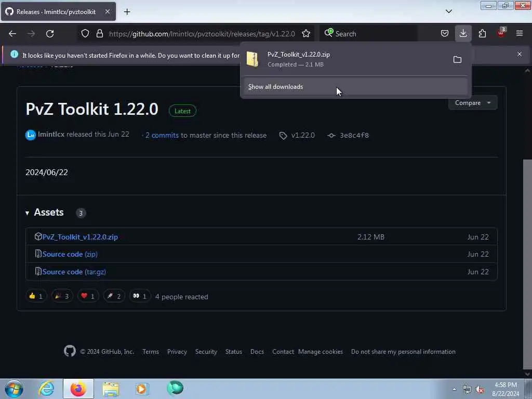Click the heart reaction

88,296
